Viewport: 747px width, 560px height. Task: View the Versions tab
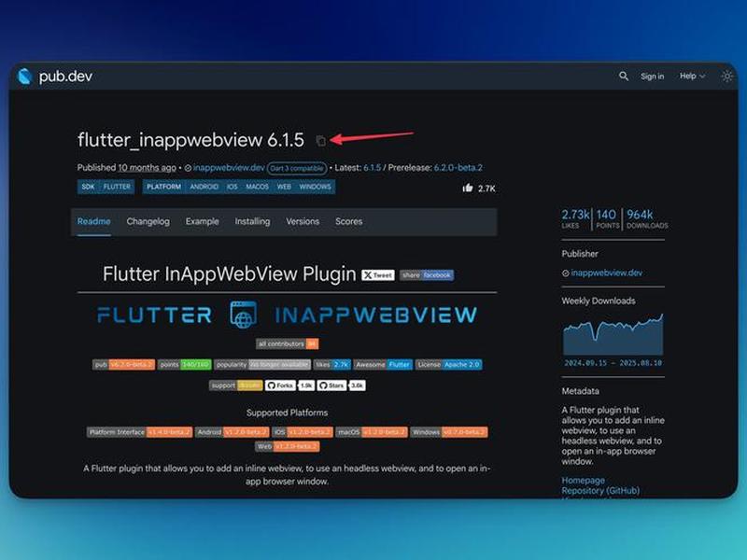click(303, 221)
